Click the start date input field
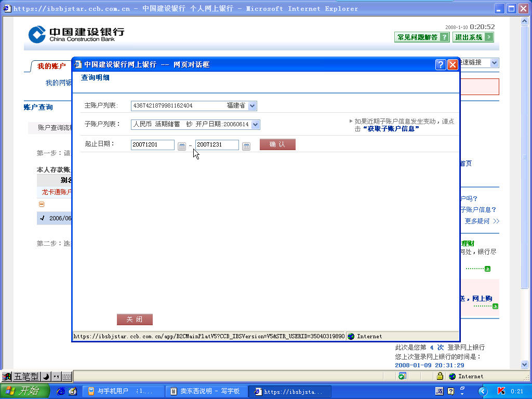 tap(152, 145)
